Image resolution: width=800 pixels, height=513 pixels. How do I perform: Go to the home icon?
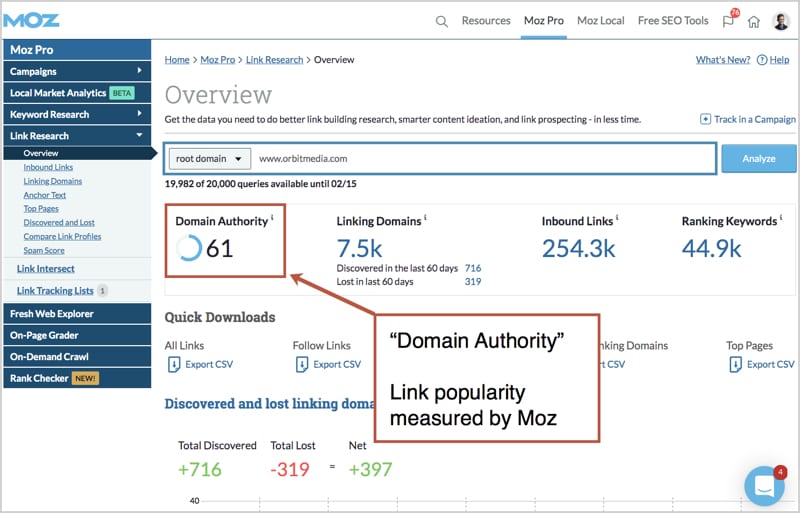point(754,21)
